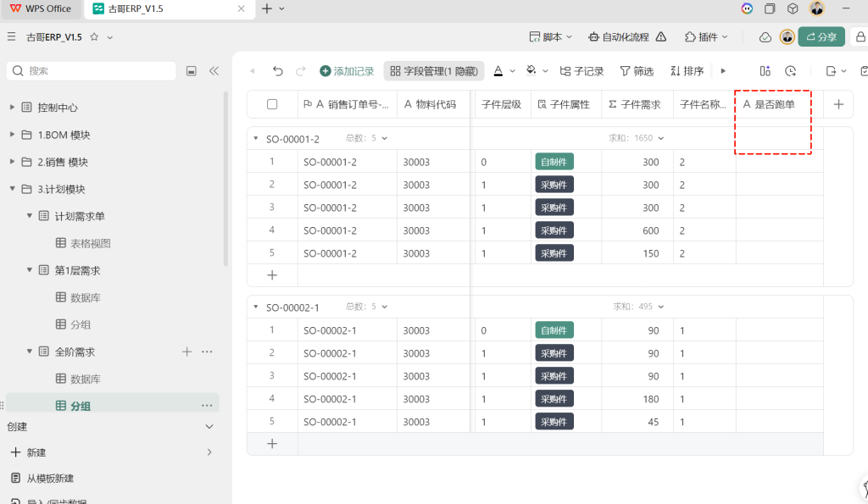Add a view to 全阶需求 with plus
The width and height of the screenshot is (868, 504).
click(187, 352)
